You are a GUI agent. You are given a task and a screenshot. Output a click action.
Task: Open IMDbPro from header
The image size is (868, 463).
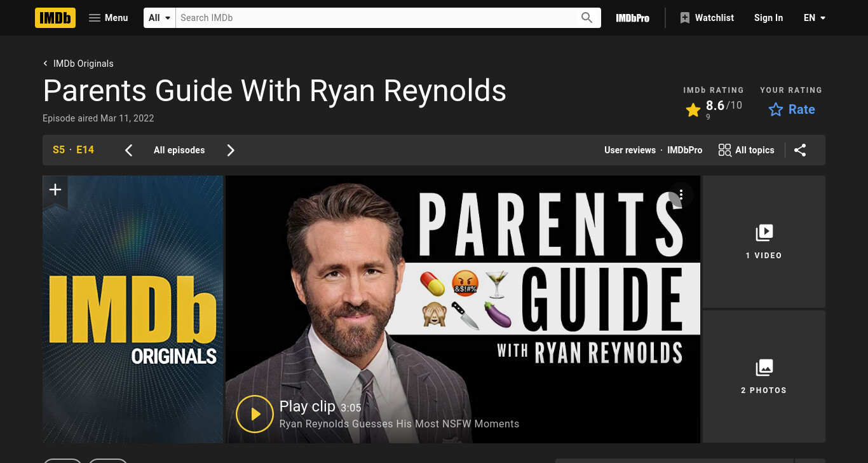pyautogui.click(x=632, y=18)
